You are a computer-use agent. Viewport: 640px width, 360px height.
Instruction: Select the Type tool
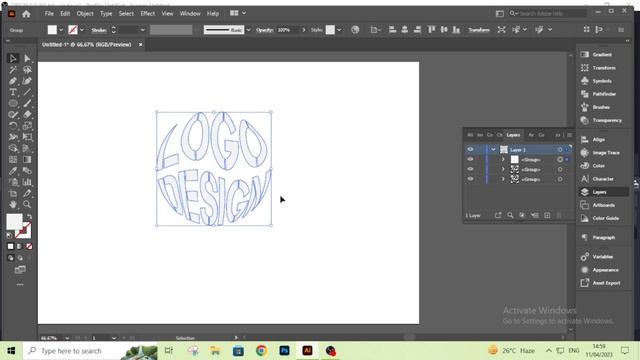(13, 92)
